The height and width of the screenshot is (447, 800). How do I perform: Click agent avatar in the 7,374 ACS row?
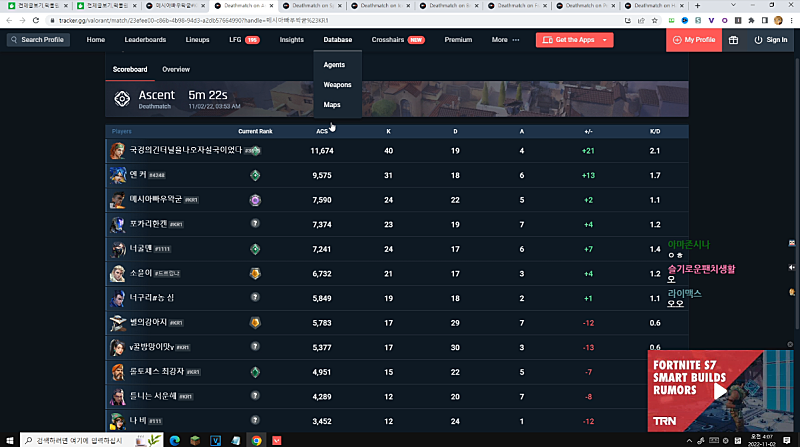(117, 224)
